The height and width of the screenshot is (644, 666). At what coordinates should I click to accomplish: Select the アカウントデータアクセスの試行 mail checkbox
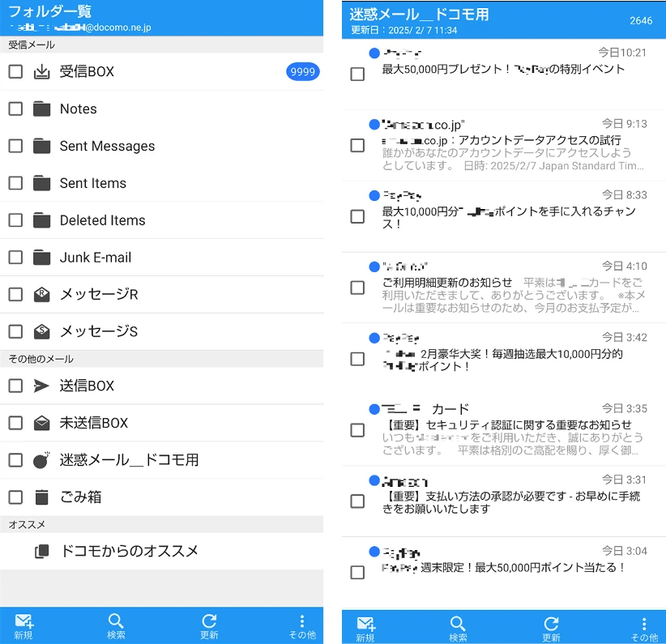coord(357,145)
